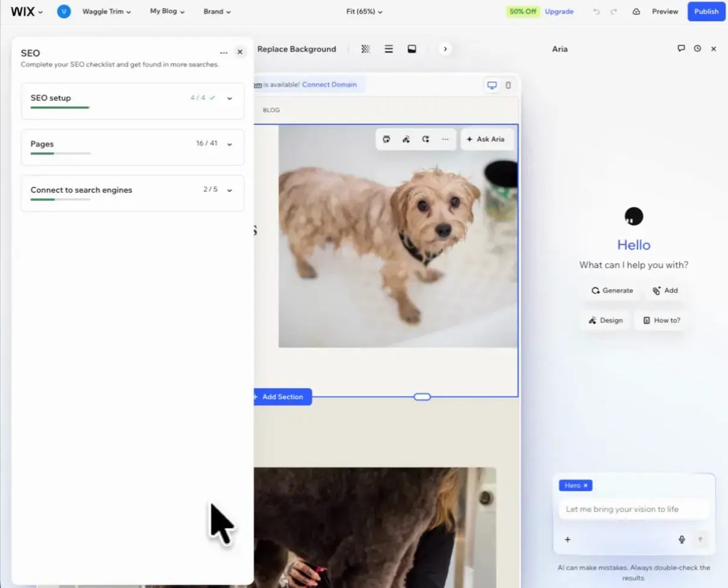Click the redo arrow icon
Image resolution: width=728 pixels, height=588 pixels.
coord(614,11)
